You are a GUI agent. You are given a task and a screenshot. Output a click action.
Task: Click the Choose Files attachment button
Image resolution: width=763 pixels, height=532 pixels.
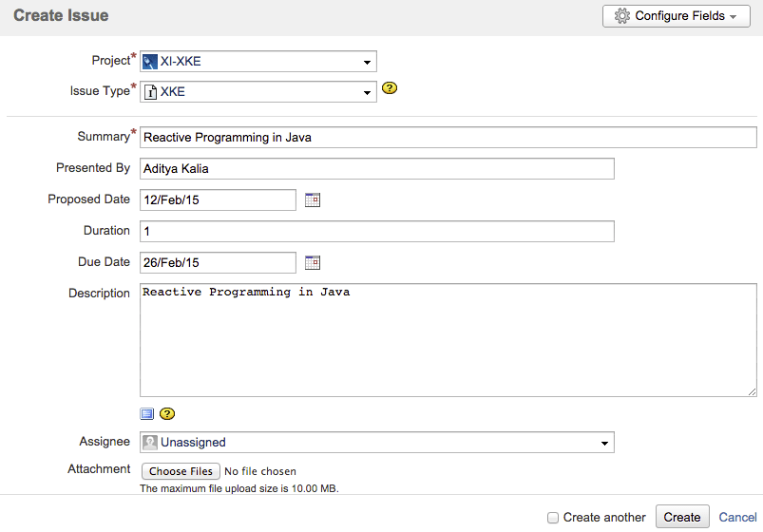[181, 471]
